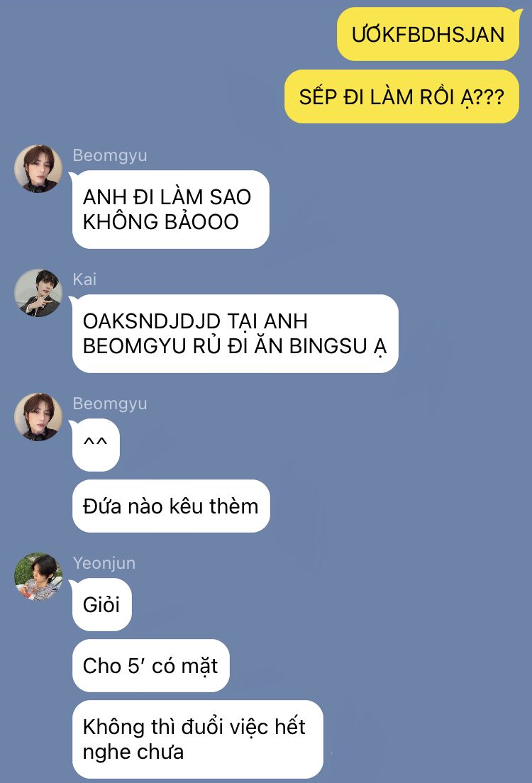Select the Cho 5' có mặt message
This screenshot has width=532, height=783.
click(x=150, y=665)
